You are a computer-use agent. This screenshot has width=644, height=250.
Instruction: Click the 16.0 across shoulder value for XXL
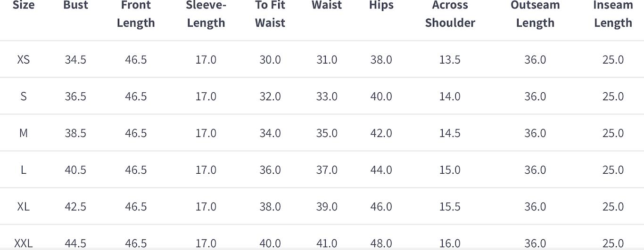450,243
